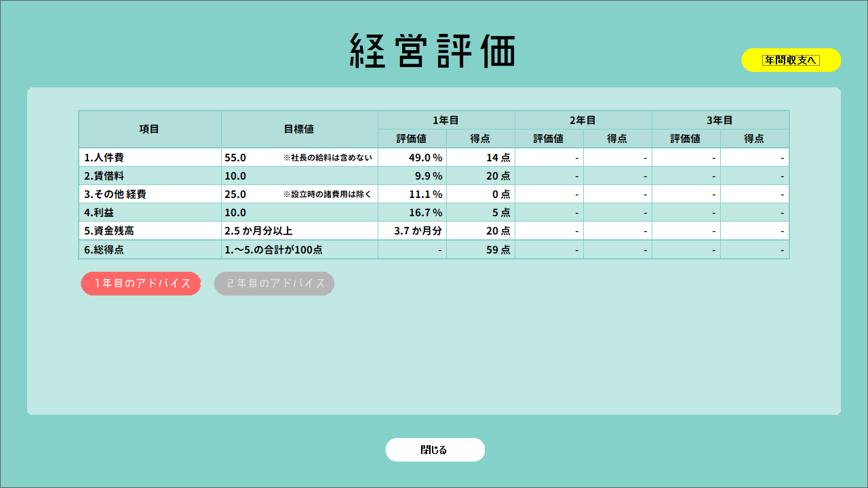868x488 pixels.
Task: Show the 1年目のアドバイス advice
Action: [141, 283]
